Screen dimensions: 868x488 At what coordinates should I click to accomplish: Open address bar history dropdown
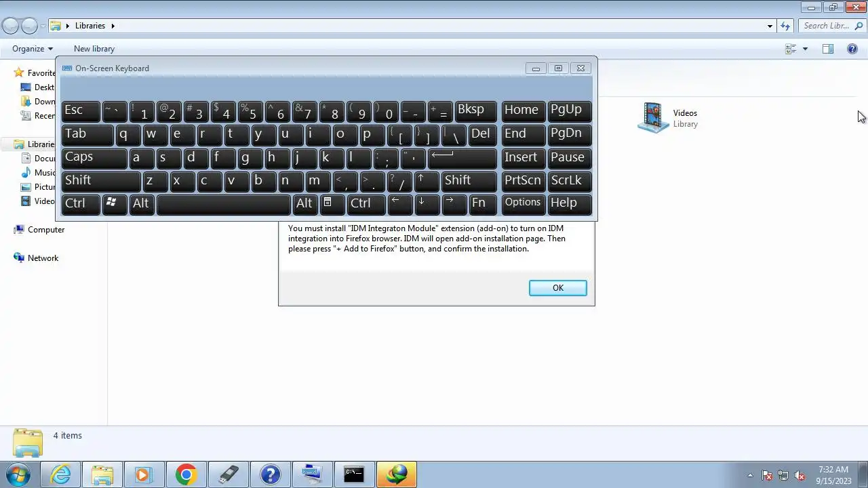[x=770, y=26]
